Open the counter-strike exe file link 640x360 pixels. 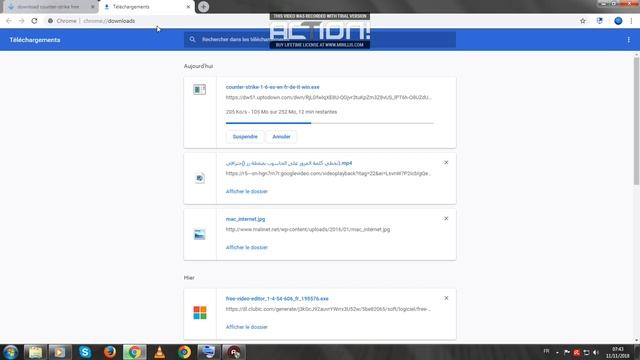point(272,87)
